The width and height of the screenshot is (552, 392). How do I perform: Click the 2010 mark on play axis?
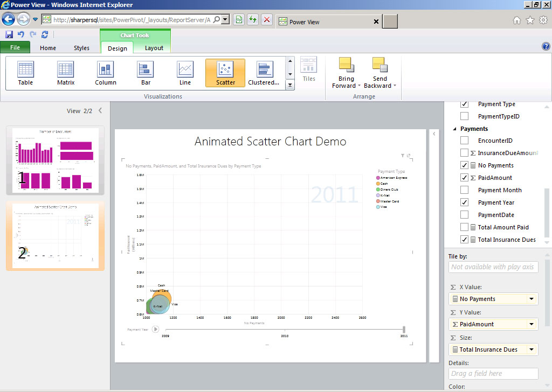pyautogui.click(x=285, y=330)
